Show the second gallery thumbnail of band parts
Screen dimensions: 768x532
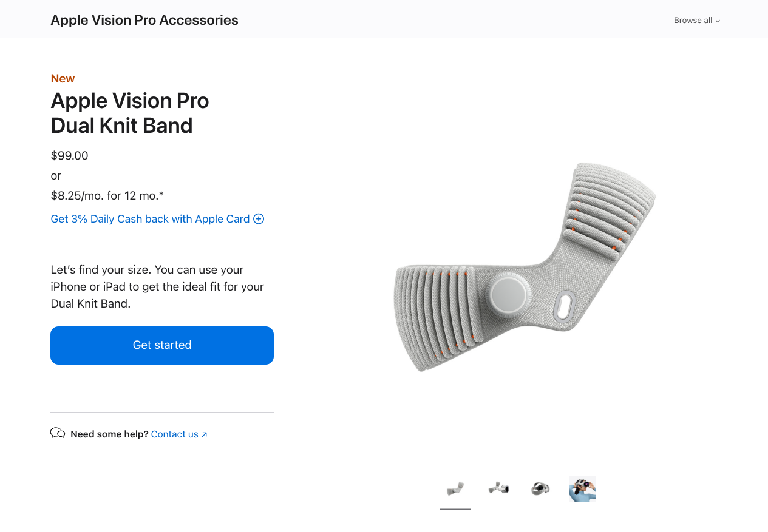(498, 488)
